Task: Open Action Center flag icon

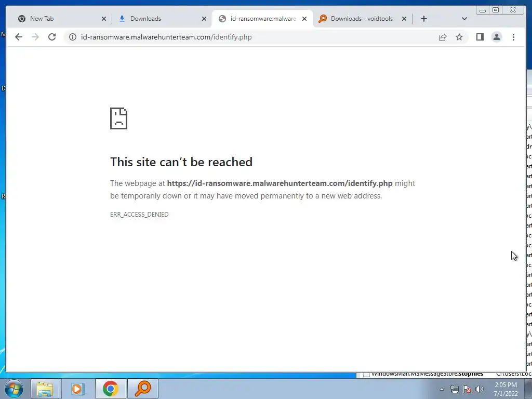Action: click(x=467, y=389)
